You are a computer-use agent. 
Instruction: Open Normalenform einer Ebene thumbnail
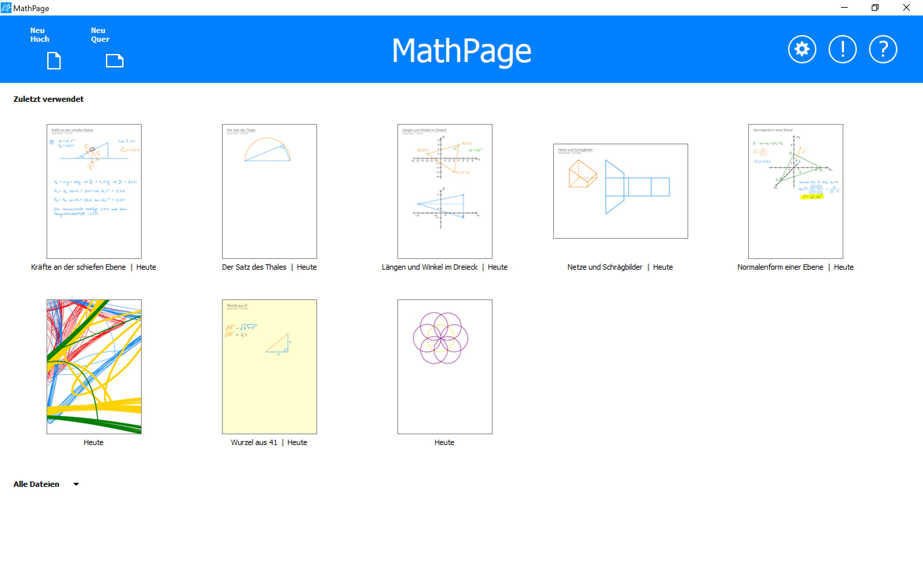click(795, 191)
